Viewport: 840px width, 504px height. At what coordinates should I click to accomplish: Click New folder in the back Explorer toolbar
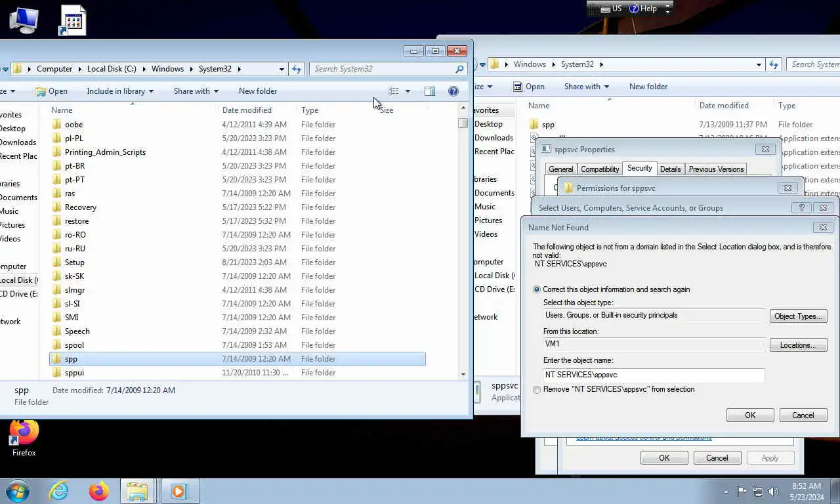(x=648, y=87)
